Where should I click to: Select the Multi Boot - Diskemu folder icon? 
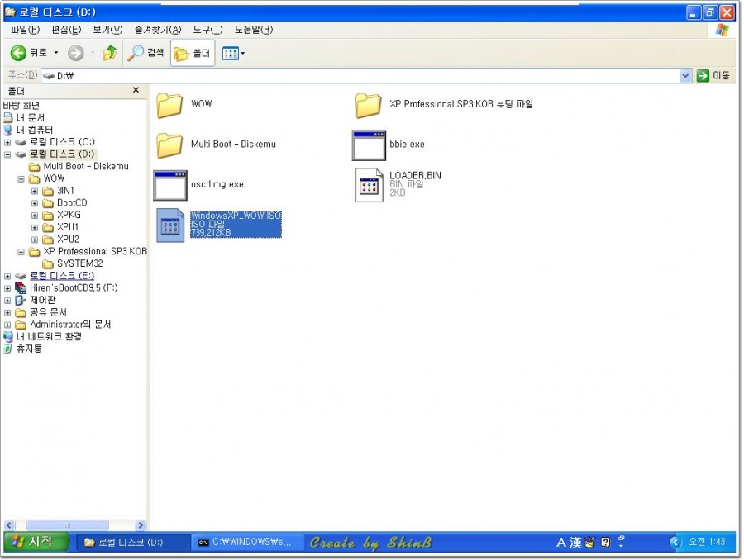point(169,145)
